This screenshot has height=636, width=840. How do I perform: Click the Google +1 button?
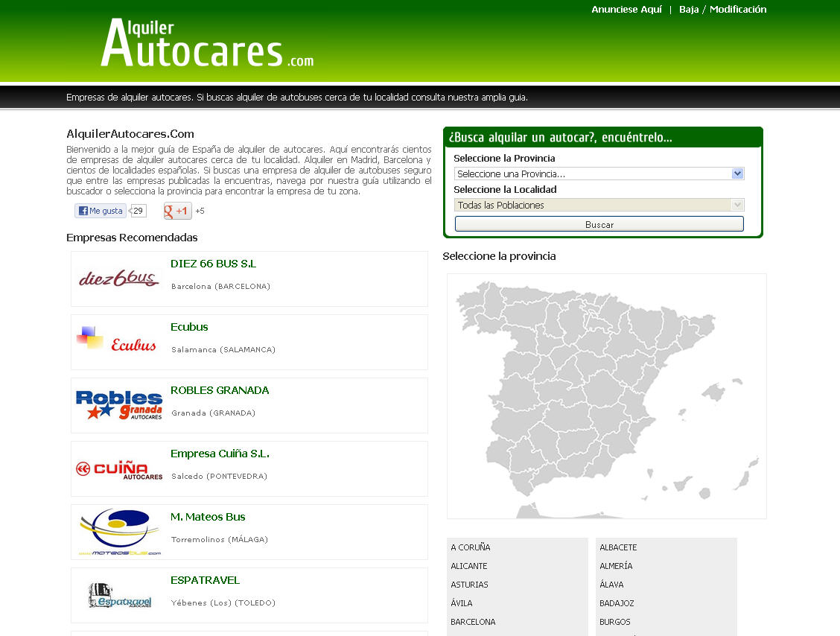pos(178,211)
